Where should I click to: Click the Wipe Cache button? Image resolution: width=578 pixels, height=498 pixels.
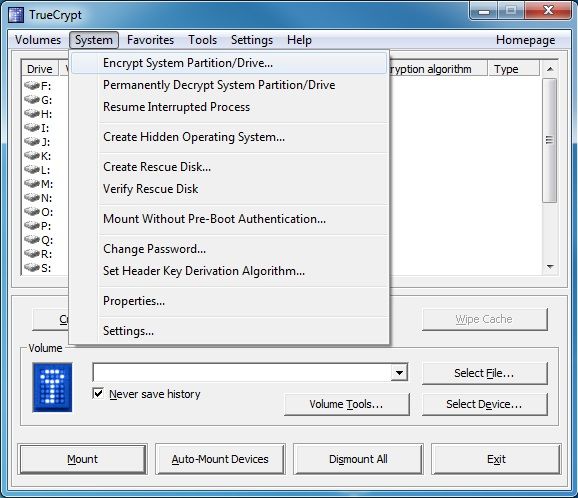pos(484,319)
